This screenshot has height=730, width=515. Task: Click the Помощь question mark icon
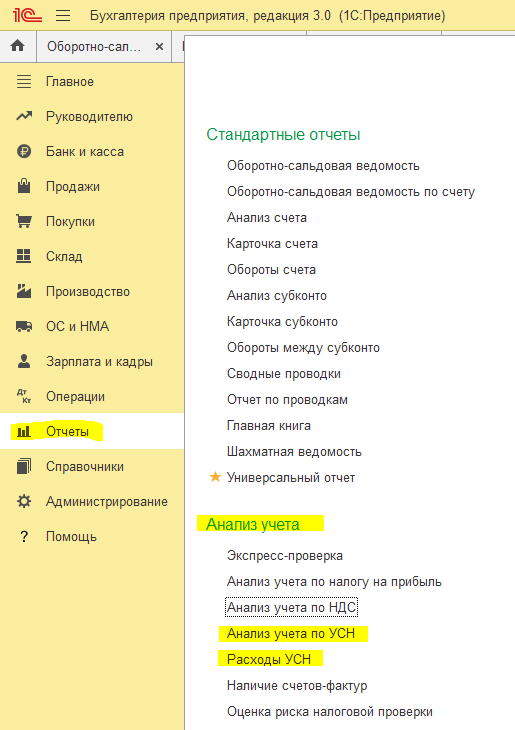(x=24, y=537)
